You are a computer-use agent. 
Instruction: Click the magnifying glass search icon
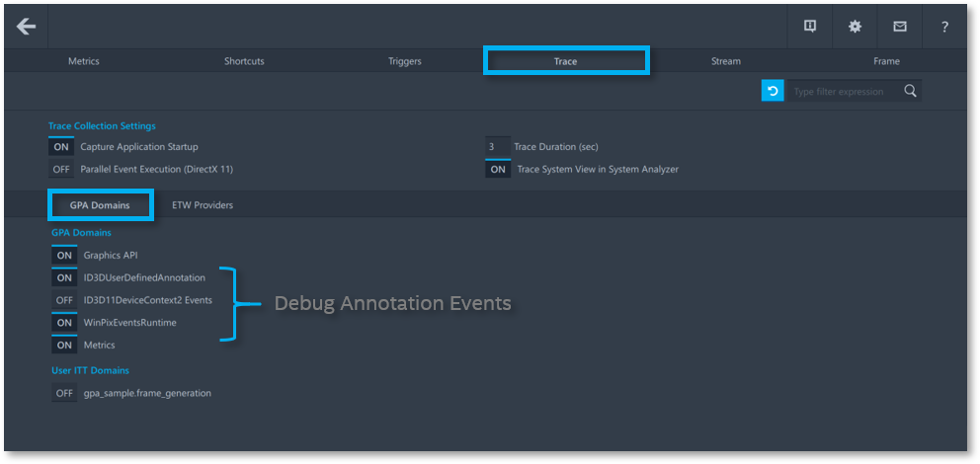tap(910, 91)
